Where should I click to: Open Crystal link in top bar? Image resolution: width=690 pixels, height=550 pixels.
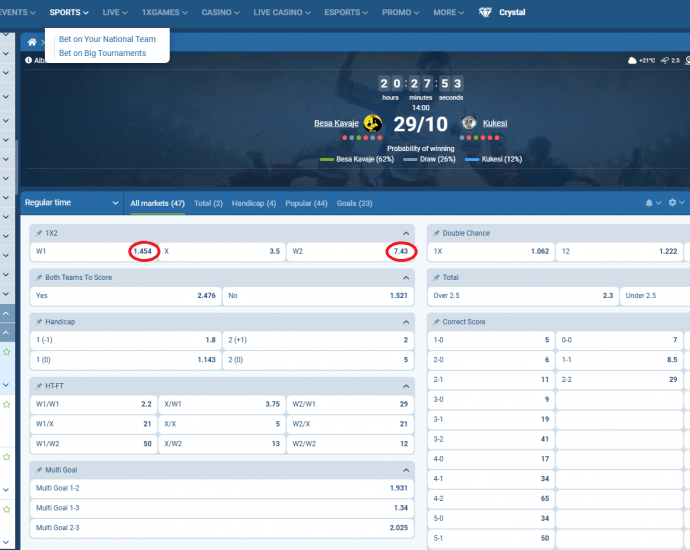coord(512,12)
